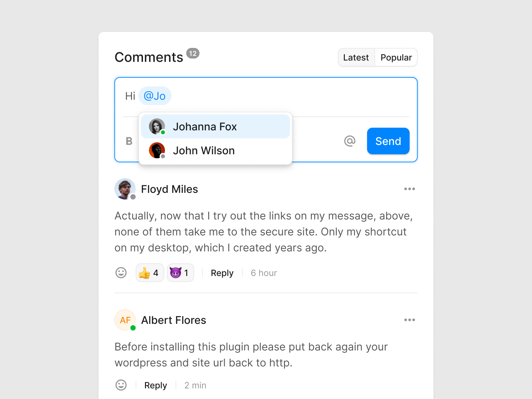Open the @ mention picker icon
Viewport: 532px width, 399px height.
click(x=350, y=141)
